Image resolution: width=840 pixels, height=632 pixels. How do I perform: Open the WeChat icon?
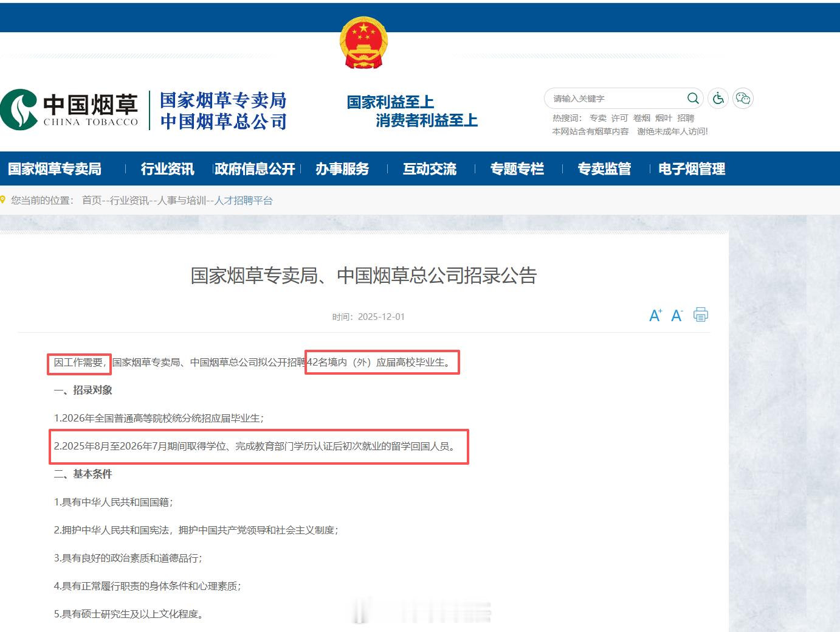point(743,99)
